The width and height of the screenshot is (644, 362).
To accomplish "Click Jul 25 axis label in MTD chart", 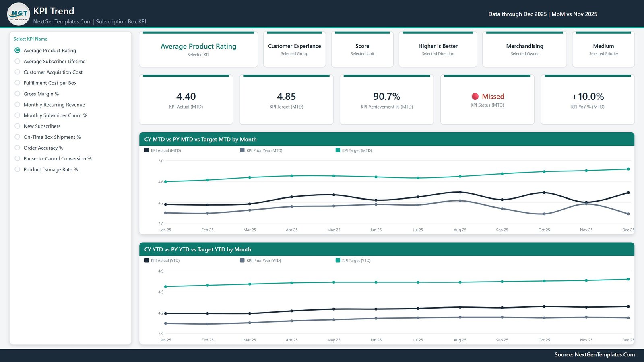I will (x=418, y=230).
